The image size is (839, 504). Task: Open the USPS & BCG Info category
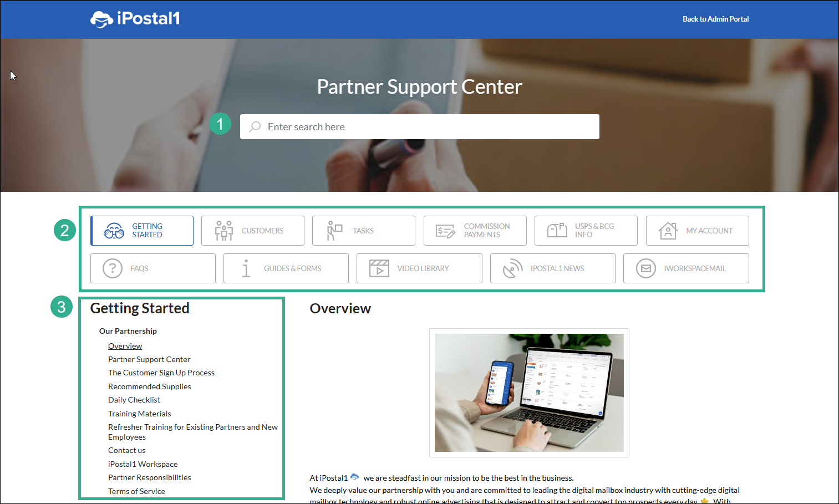tap(586, 231)
